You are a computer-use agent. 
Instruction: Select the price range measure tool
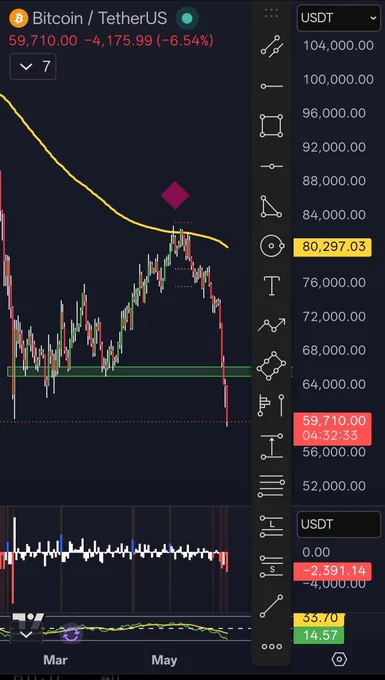[x=271, y=446]
